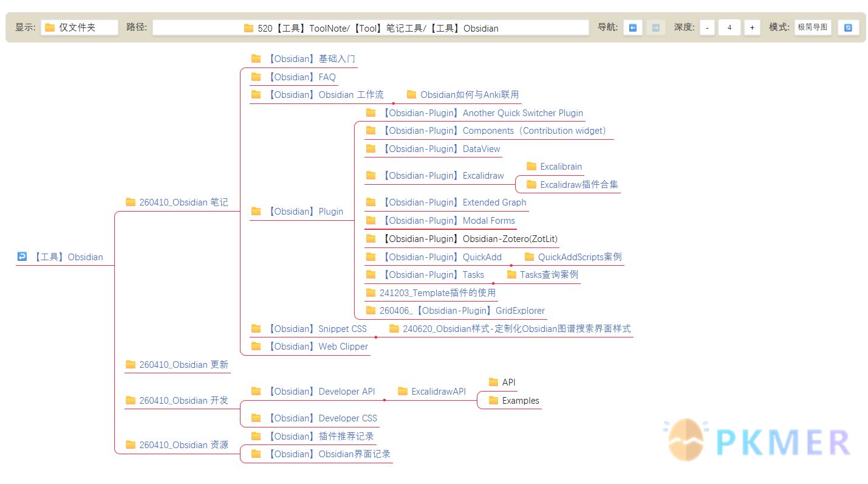The height and width of the screenshot is (484, 868).
Task: Open Obsidian如何与Anki联用 folder
Action: [x=470, y=95]
